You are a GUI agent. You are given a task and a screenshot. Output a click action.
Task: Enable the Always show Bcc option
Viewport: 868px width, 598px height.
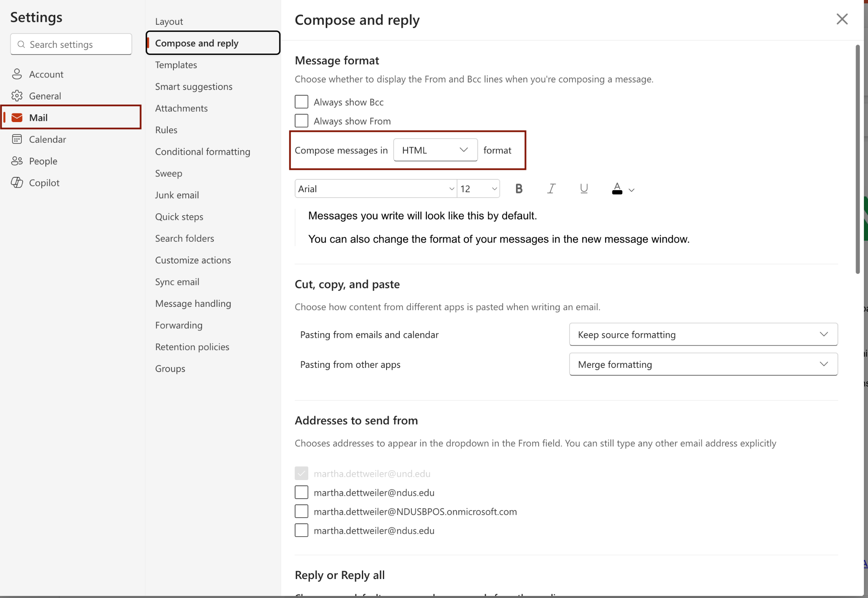pyautogui.click(x=301, y=101)
